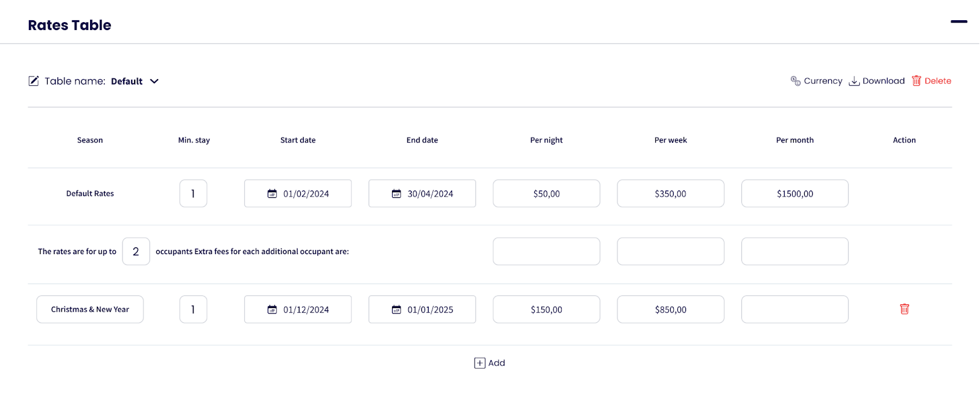Edit the Christmas & New Year season name
Viewport: 980px width, 403px height.
coord(90,309)
